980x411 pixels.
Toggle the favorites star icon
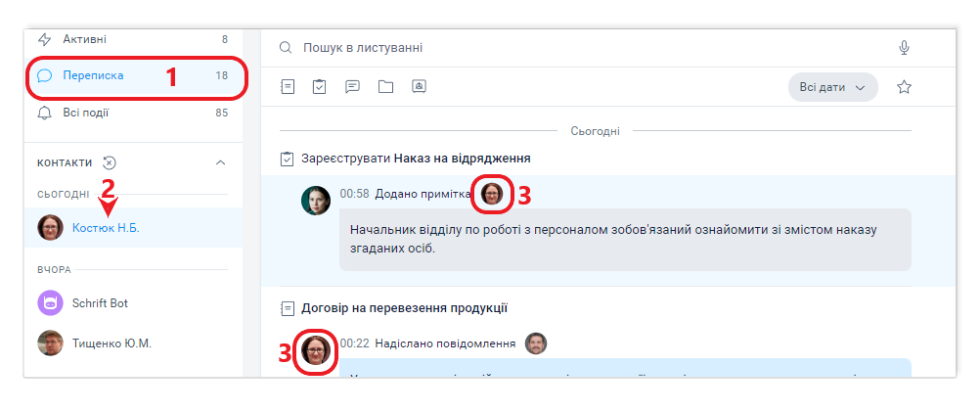[x=905, y=87]
